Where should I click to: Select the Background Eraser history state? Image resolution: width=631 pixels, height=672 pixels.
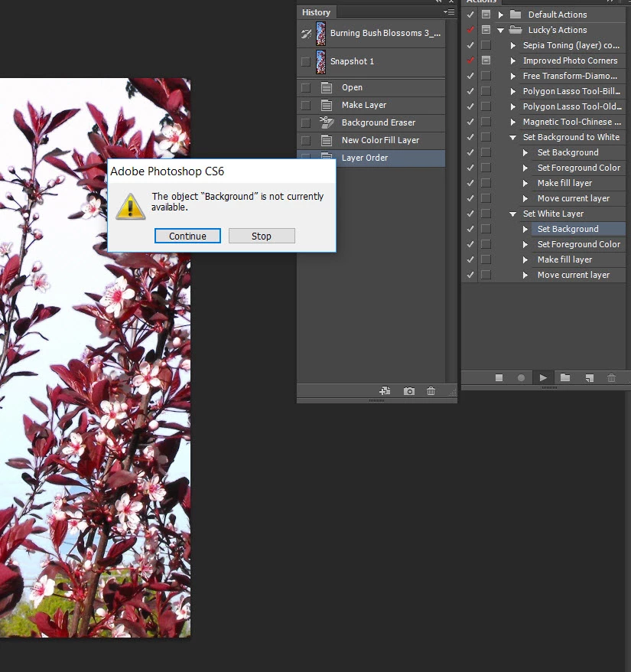tap(371, 122)
